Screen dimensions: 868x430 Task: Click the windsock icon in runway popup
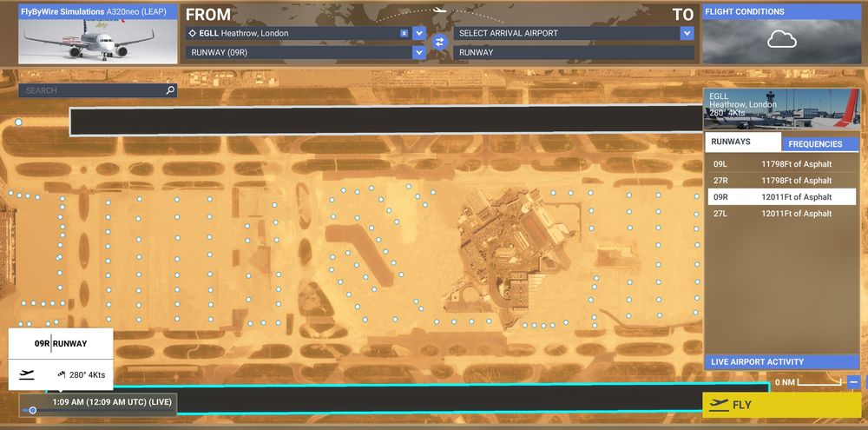coord(61,374)
